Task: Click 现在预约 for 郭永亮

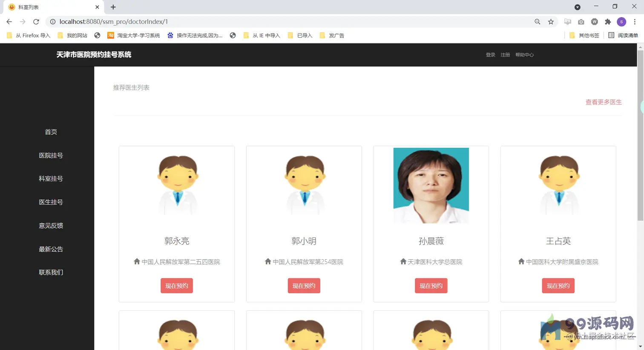Action: pyautogui.click(x=177, y=286)
